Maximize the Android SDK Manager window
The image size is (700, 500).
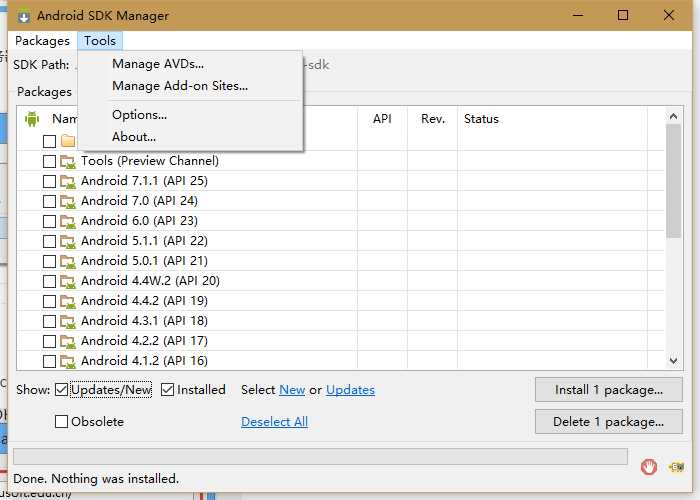tap(623, 16)
